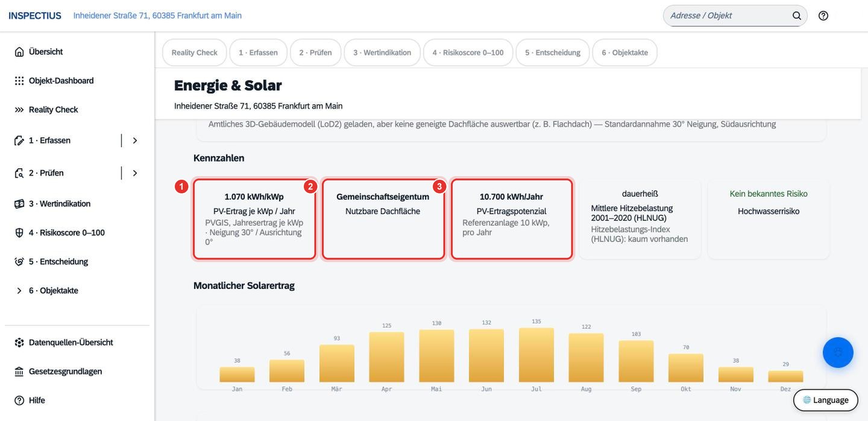Open the help question mark icon in header

pos(823,16)
